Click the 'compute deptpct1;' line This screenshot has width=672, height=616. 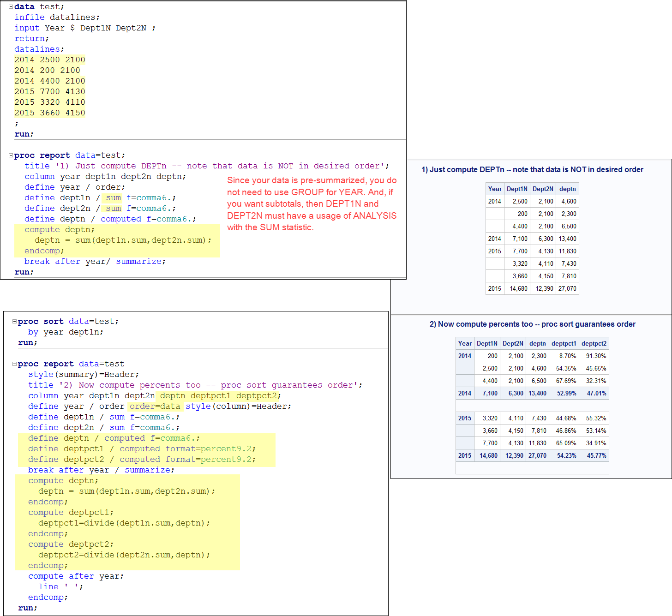(x=71, y=512)
